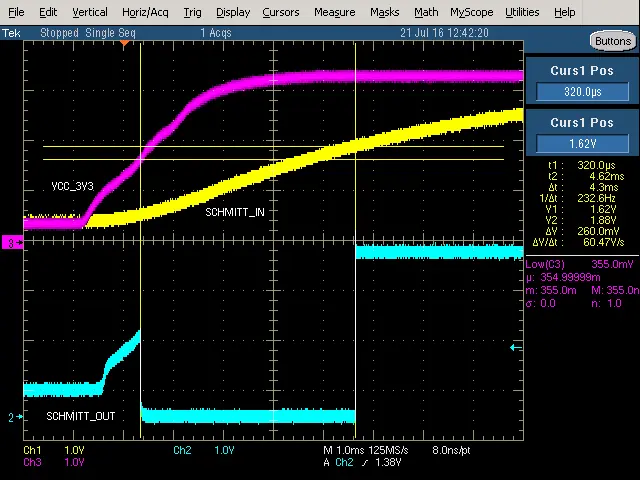The height and width of the screenshot is (480, 640).
Task: Click the SCHMITT_IN waveform label
Action: tap(235, 212)
